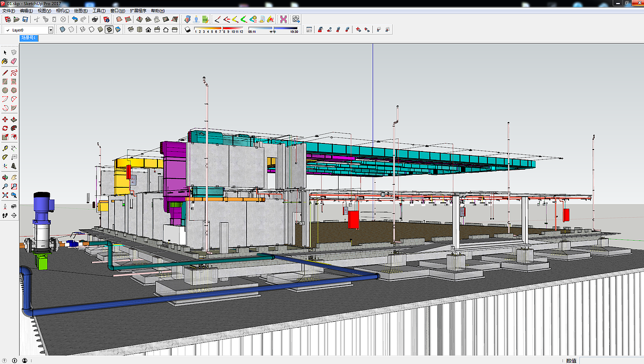Click the Zoom Extents tool
Image resolution: width=644 pixels, height=364 pixels.
click(5, 195)
